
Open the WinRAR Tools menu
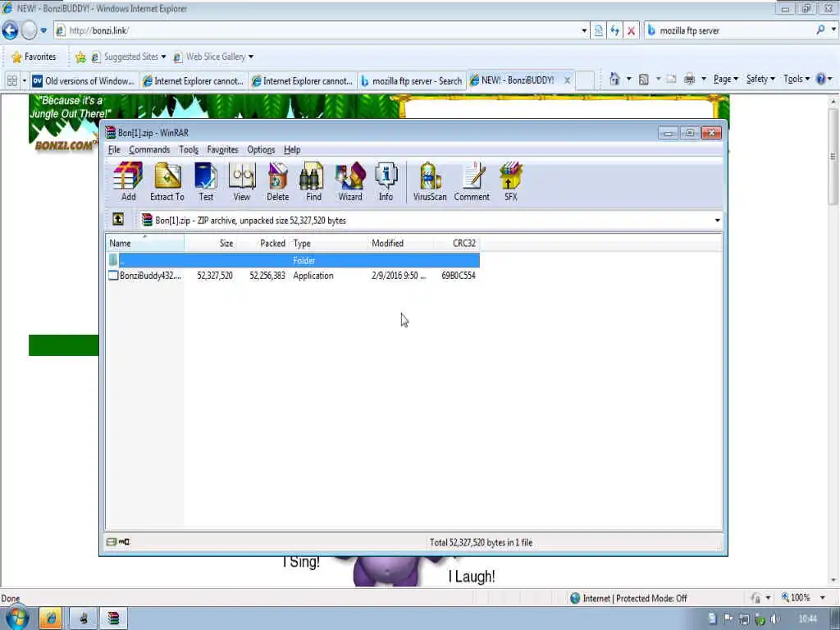click(189, 149)
